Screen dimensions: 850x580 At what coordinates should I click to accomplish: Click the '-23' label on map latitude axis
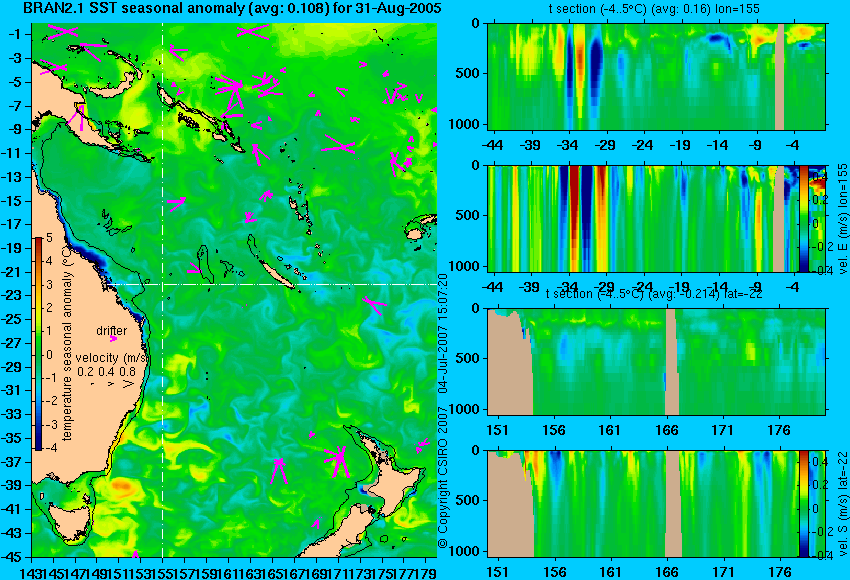pyautogui.click(x=12, y=295)
